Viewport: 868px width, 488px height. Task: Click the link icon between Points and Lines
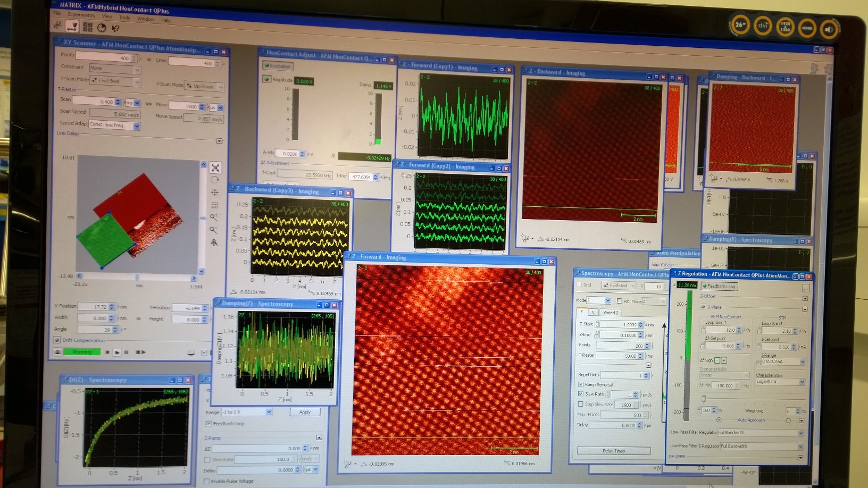click(148, 59)
